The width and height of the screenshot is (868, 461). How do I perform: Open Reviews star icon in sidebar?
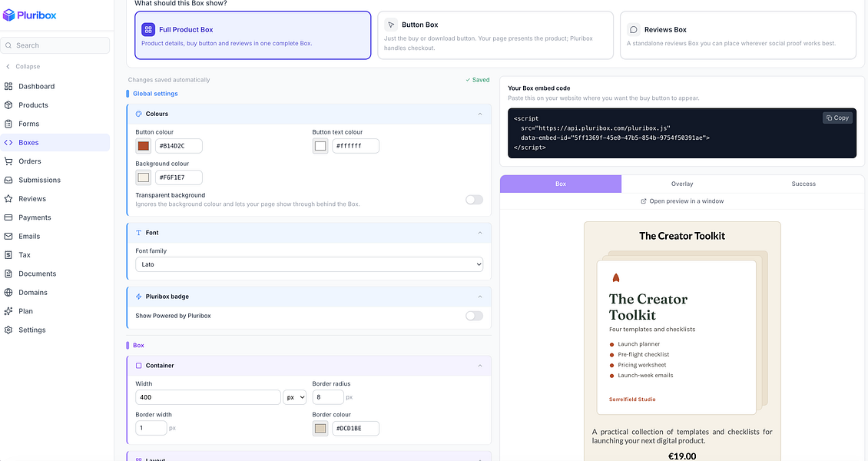pos(8,199)
